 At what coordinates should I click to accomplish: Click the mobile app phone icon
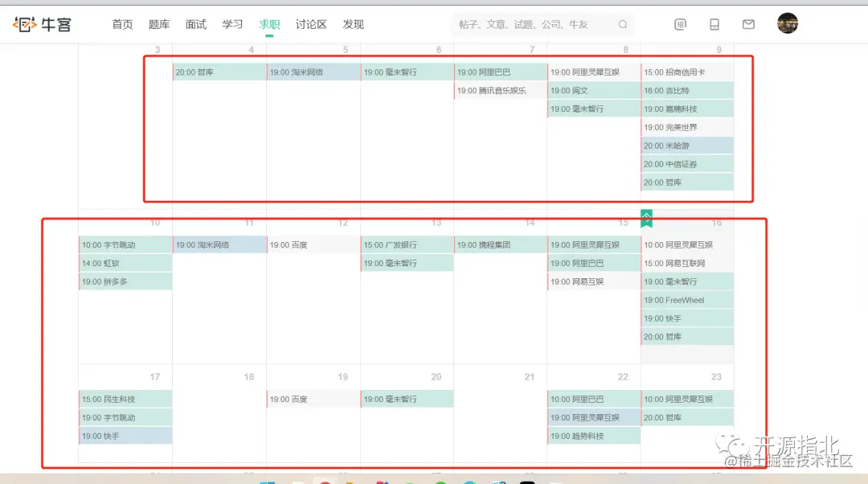pyautogui.click(x=714, y=24)
